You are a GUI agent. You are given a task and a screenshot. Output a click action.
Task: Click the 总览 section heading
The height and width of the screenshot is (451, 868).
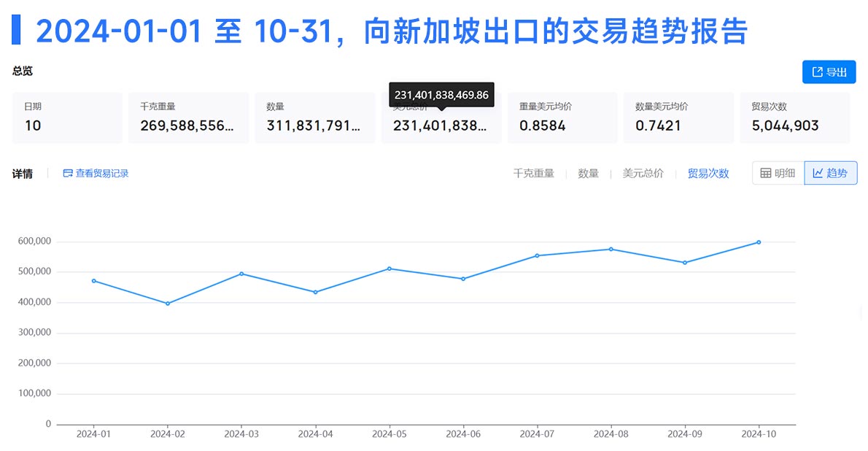[23, 71]
